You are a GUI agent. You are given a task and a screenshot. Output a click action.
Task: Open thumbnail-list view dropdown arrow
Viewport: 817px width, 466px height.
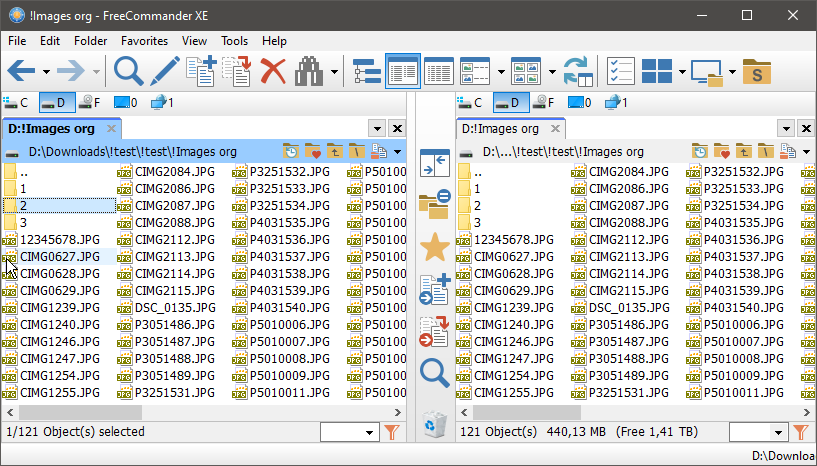pyautogui.click(x=501, y=72)
